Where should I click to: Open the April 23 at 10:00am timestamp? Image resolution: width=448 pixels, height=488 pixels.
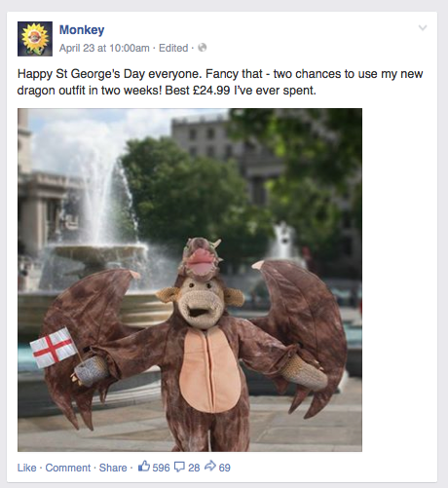pos(104,48)
